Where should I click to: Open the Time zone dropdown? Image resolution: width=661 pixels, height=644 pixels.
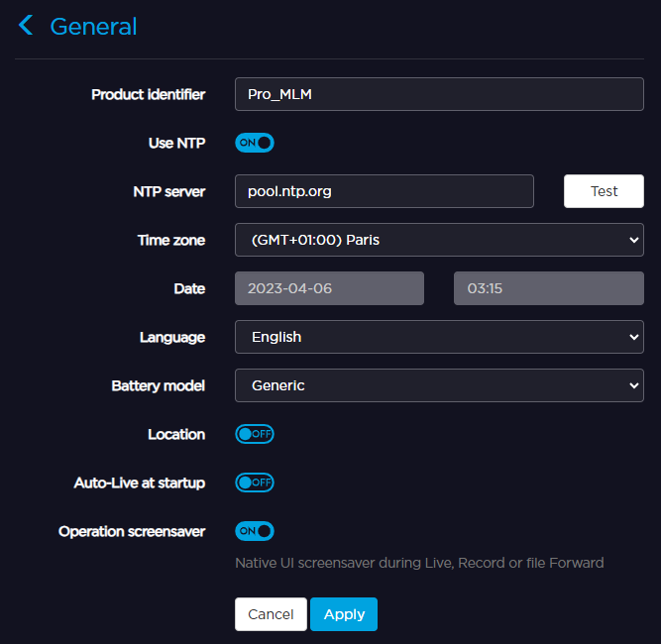(x=439, y=240)
